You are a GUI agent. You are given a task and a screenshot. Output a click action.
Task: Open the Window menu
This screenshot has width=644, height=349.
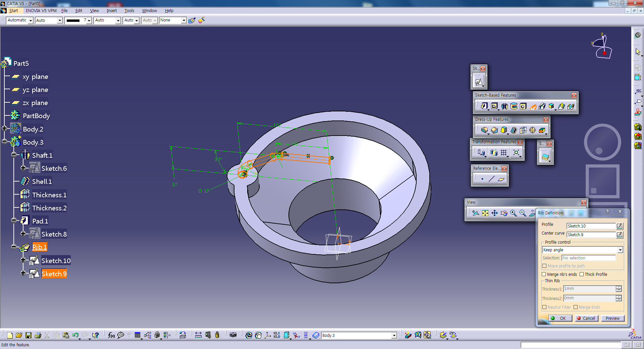(x=149, y=11)
